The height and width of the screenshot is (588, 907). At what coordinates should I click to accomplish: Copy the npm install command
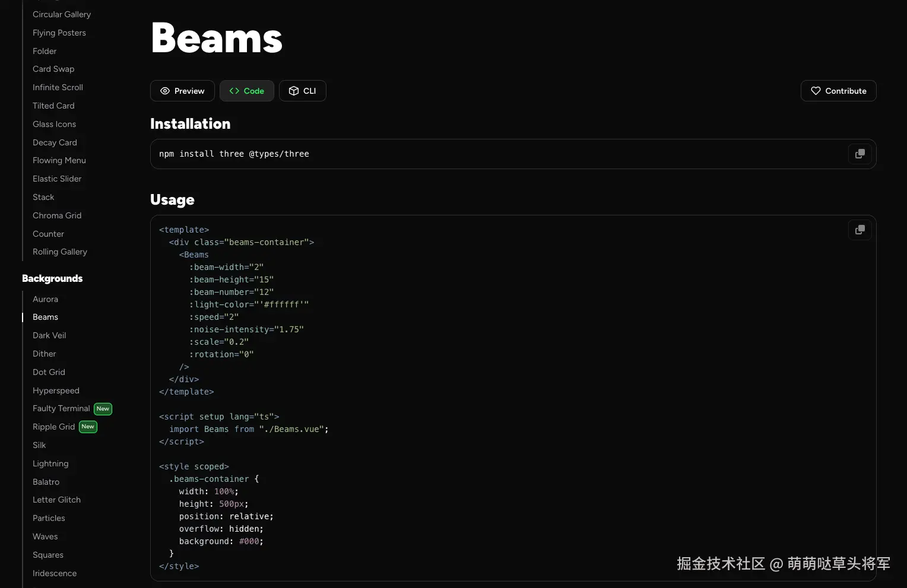(860, 154)
